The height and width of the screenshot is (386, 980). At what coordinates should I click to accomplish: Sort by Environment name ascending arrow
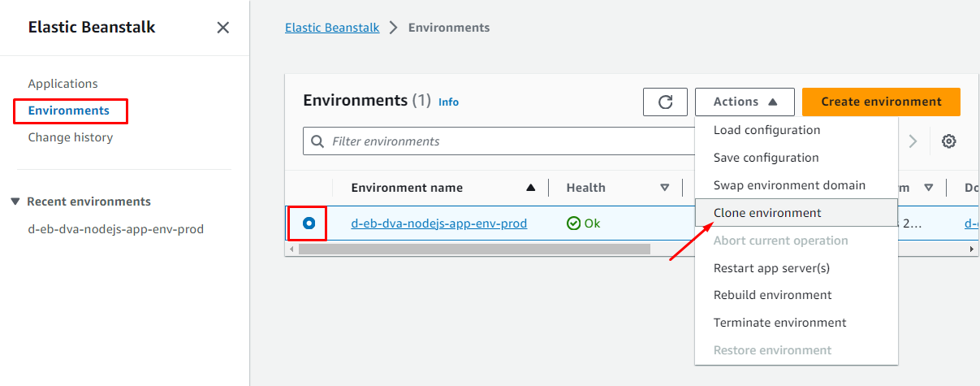coord(530,188)
